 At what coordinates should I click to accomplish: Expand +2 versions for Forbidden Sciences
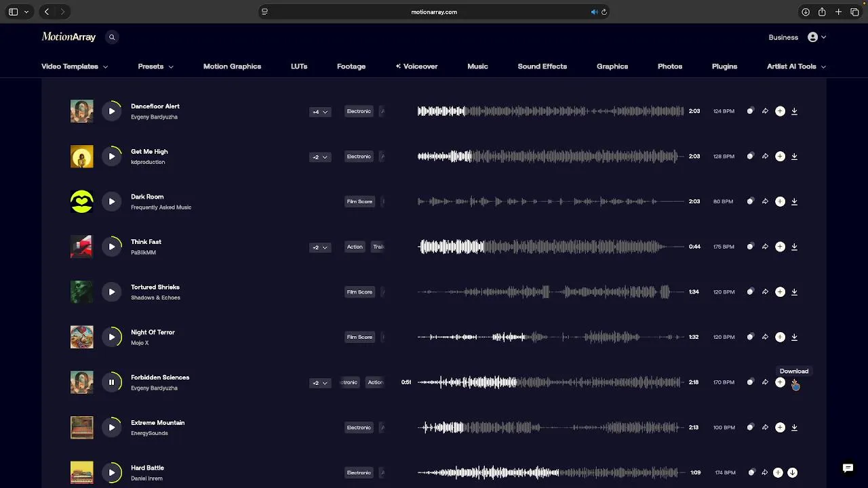pyautogui.click(x=320, y=383)
